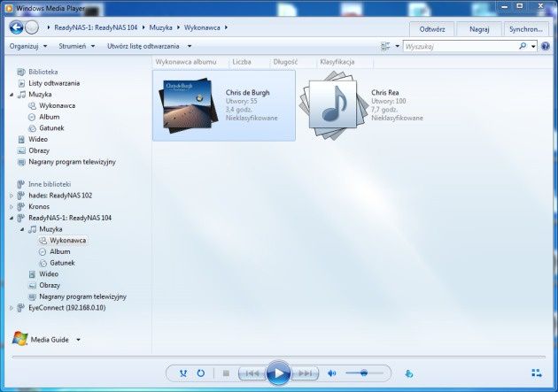
Task: Select Gatunek under the local Muzyka
Action: (x=51, y=128)
